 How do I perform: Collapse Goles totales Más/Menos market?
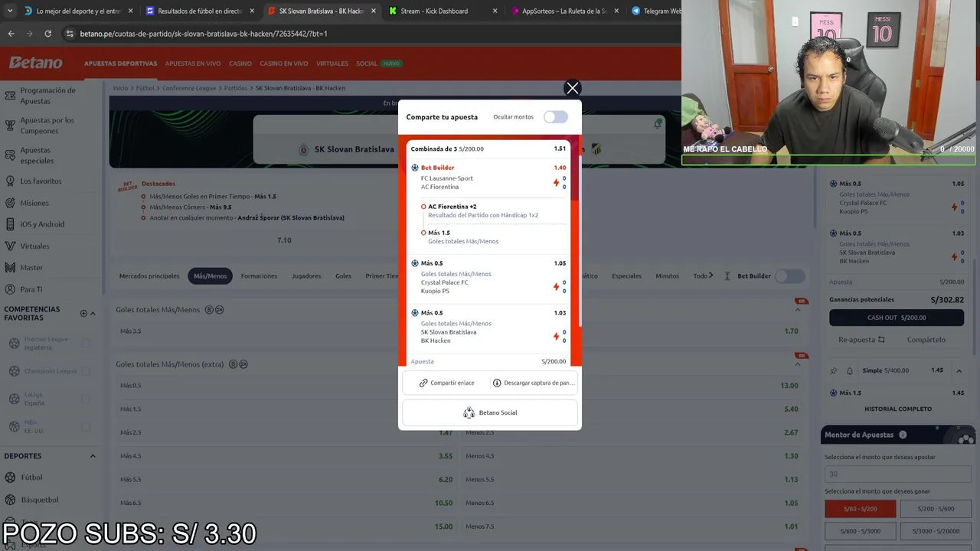coord(797,310)
